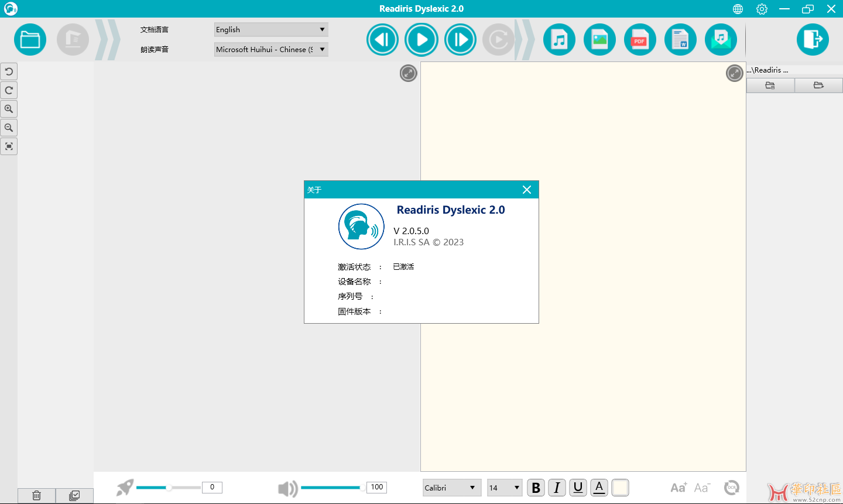Click the Readiris logo in title bar
Image resolution: width=843 pixels, height=504 pixels.
[11, 9]
